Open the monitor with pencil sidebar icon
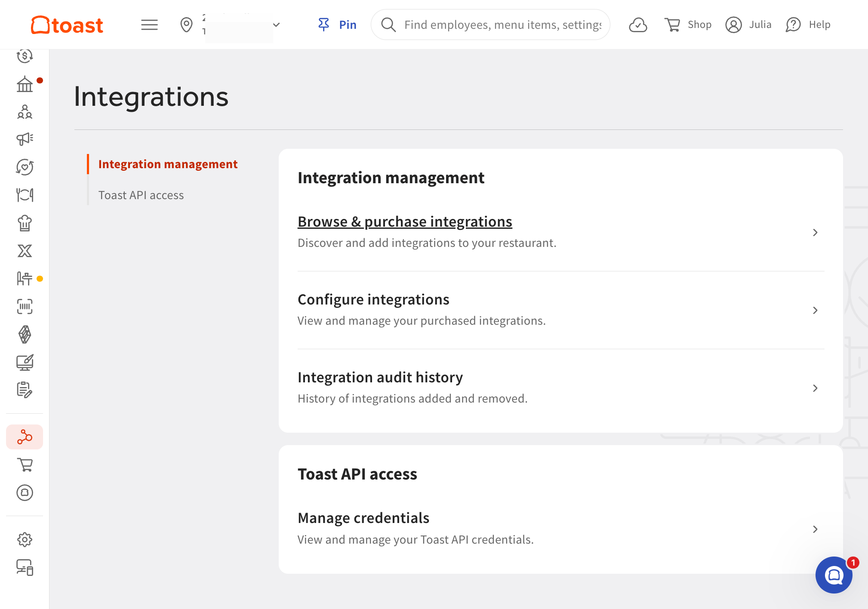 (x=25, y=362)
